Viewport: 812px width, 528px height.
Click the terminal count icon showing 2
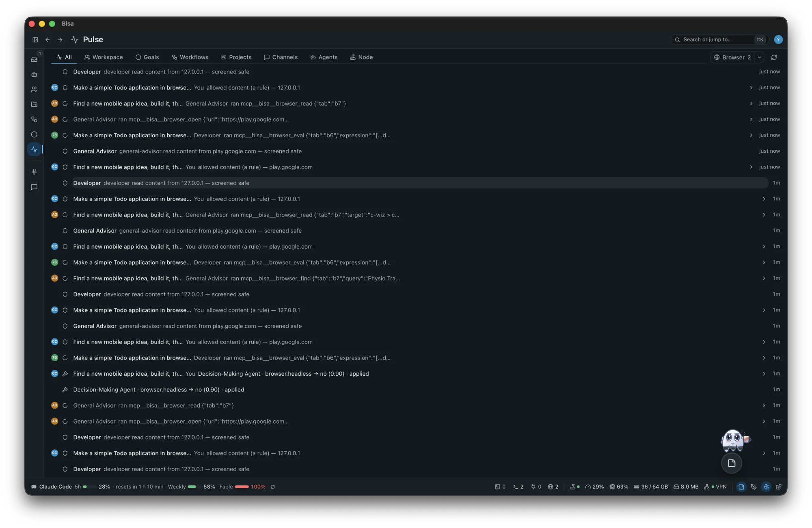coord(518,487)
